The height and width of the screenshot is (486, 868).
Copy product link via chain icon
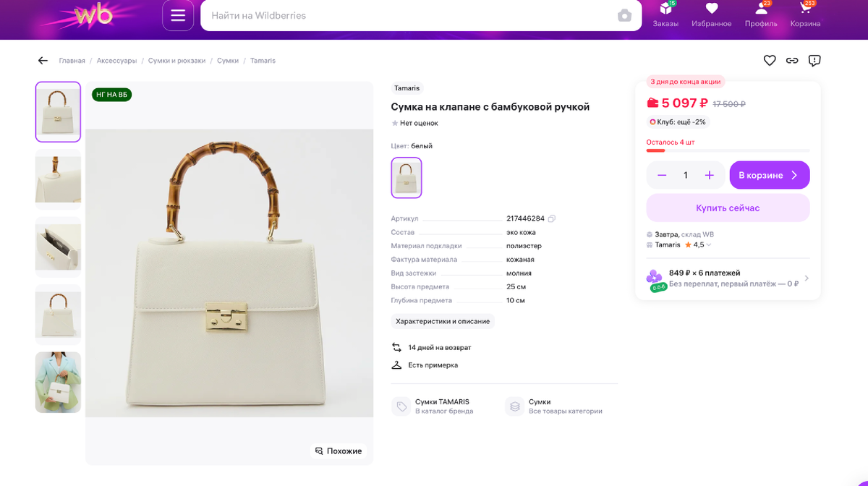point(792,61)
